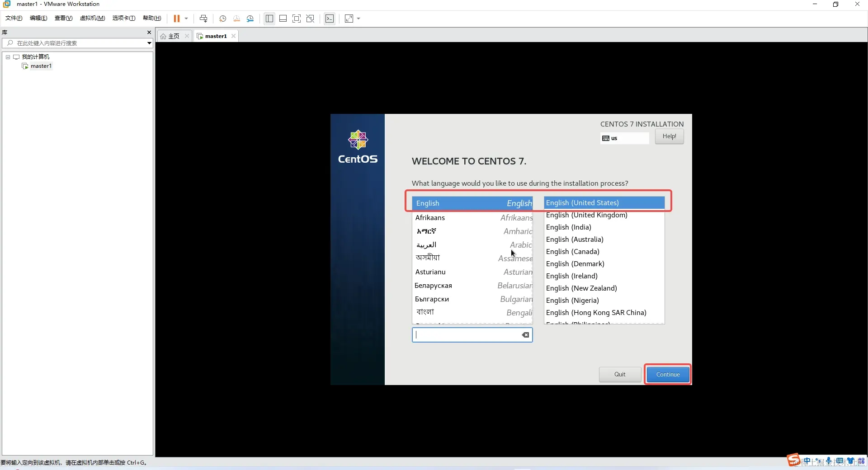The image size is (868, 470).
Task: Open the 选项卡(T) menu
Action: [124, 18]
